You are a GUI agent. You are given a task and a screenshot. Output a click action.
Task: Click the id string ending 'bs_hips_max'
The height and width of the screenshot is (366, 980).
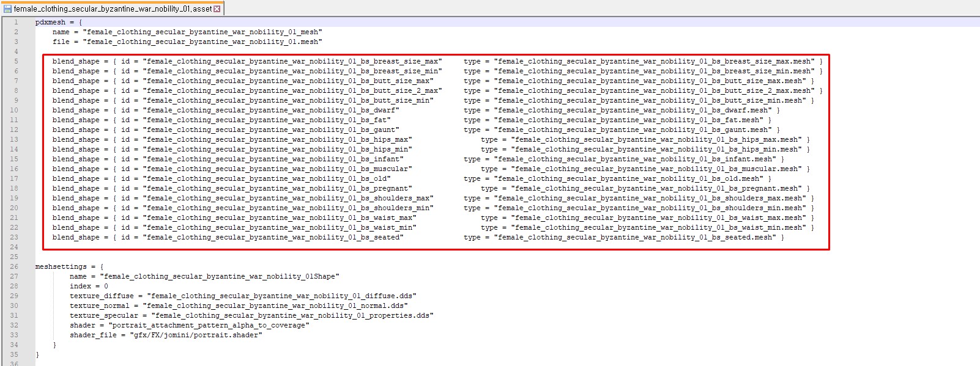point(277,139)
